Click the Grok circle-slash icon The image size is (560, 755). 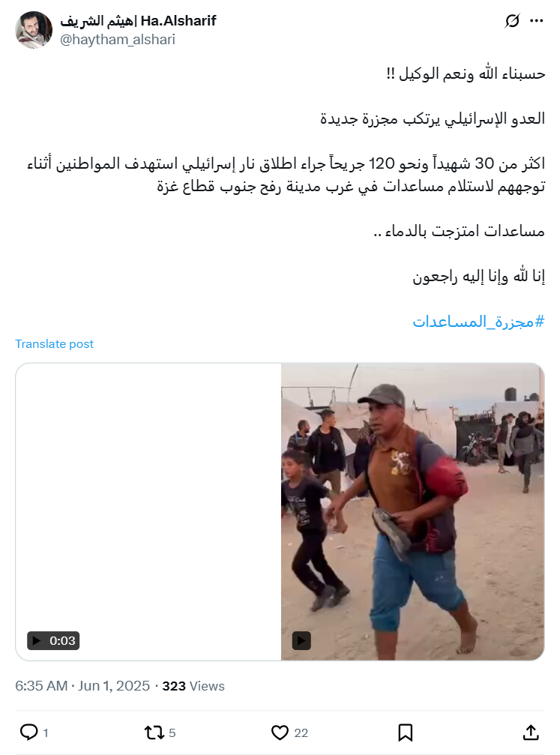point(512,21)
